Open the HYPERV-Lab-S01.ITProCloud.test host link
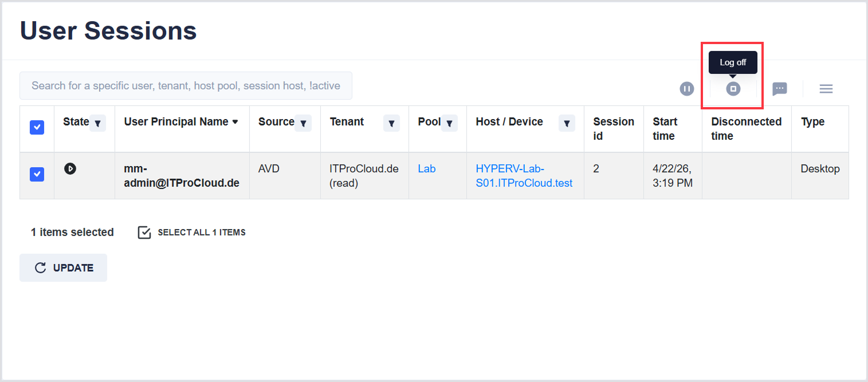Image resolution: width=868 pixels, height=382 pixels. (x=524, y=176)
